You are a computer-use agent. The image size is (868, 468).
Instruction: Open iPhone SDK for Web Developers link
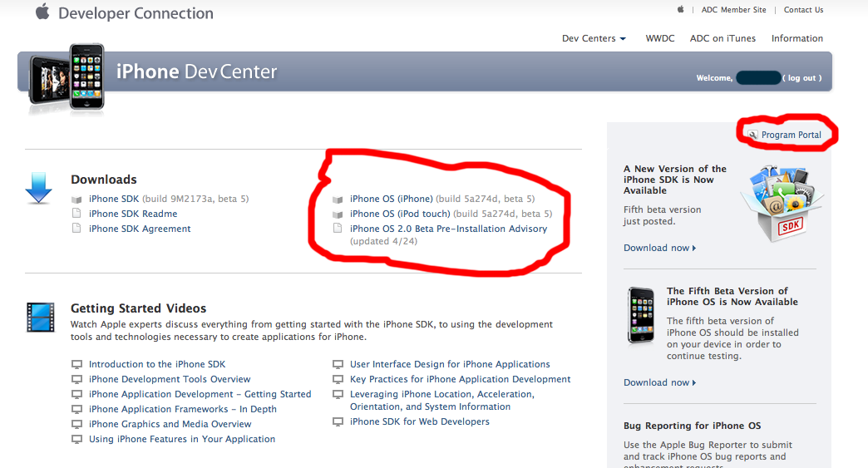pos(420,421)
